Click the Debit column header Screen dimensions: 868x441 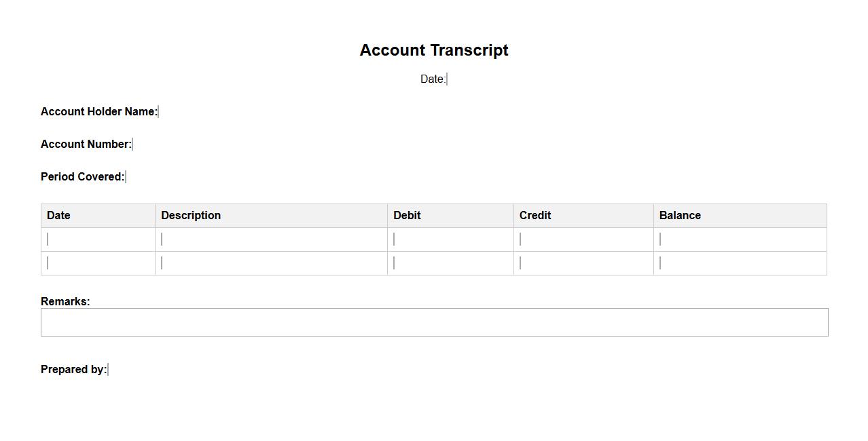[x=407, y=216]
